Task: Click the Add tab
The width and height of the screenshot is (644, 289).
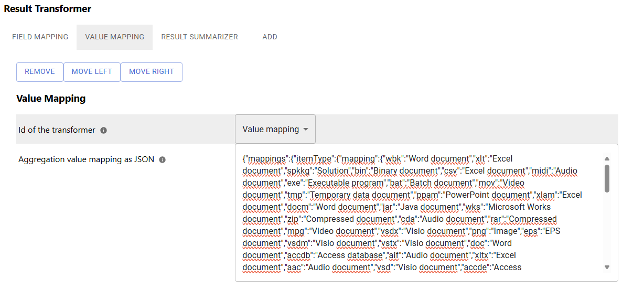Action: (x=270, y=37)
